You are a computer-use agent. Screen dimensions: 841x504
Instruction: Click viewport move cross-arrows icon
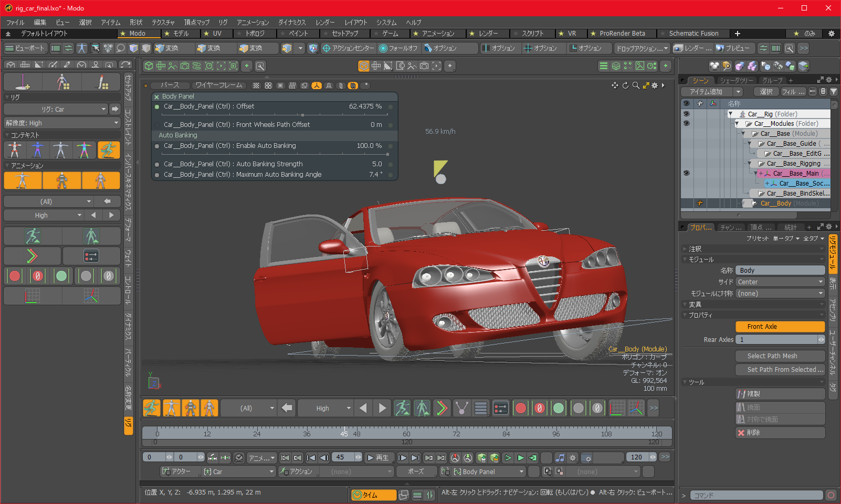tap(615, 85)
